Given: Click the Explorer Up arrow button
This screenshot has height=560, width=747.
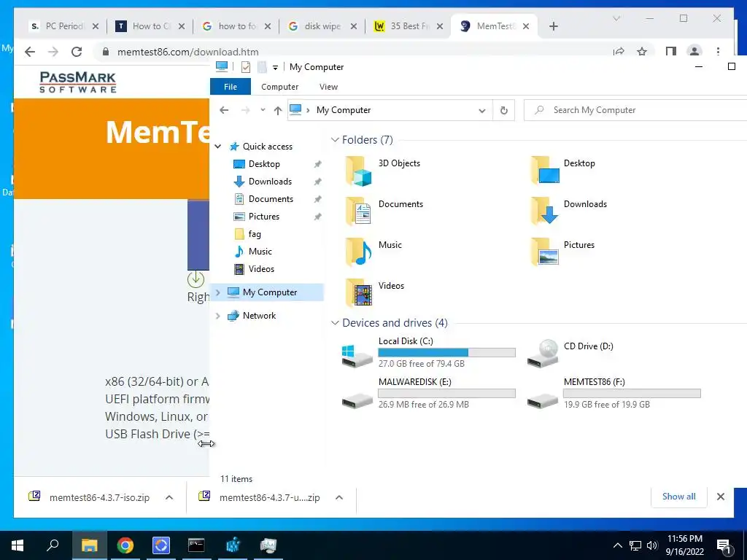Looking at the screenshot, I should 278,111.
